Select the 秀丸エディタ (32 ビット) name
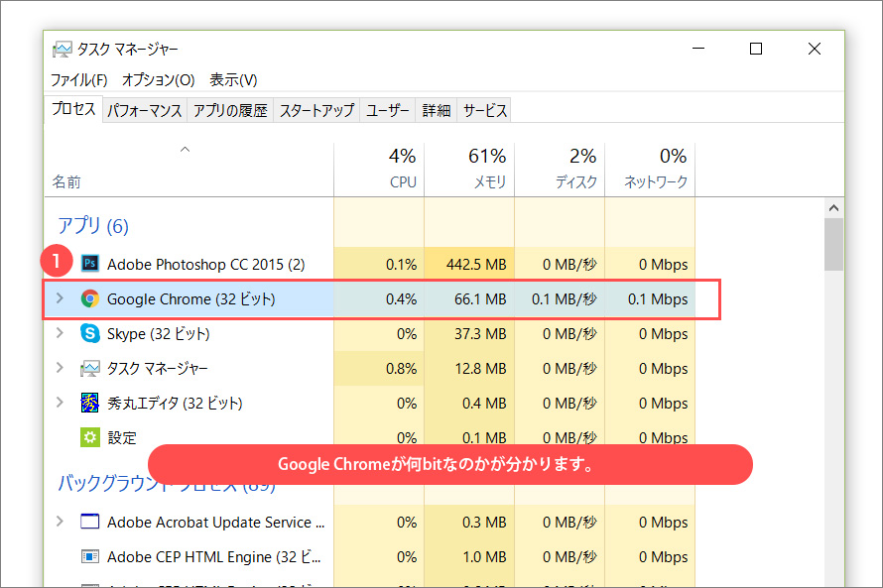This screenshot has width=883, height=588. [175, 403]
